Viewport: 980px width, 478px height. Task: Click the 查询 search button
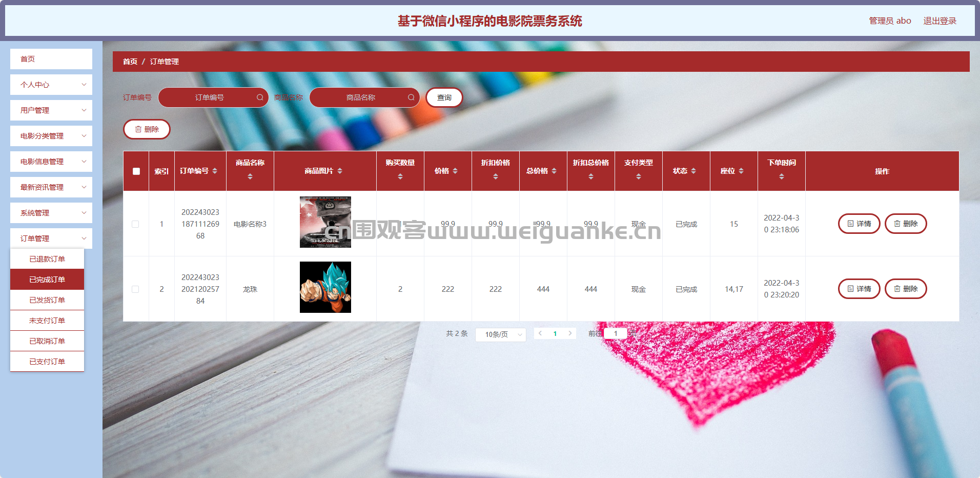[x=444, y=97]
